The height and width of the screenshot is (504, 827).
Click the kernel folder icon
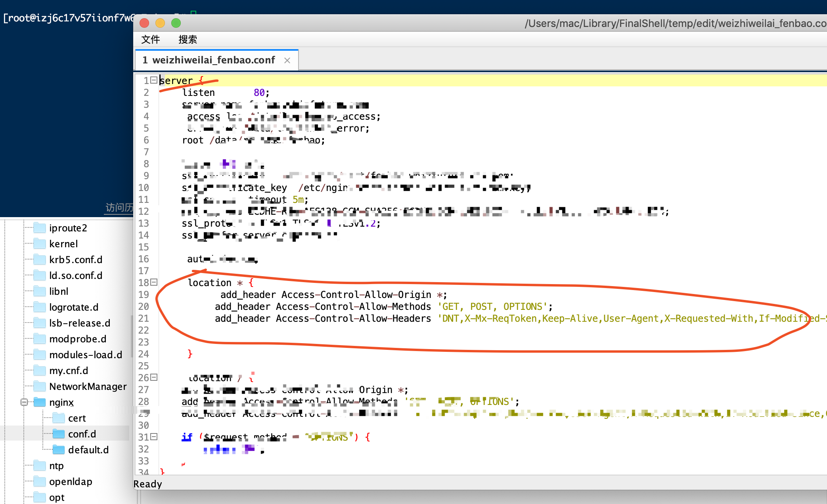[40, 244]
